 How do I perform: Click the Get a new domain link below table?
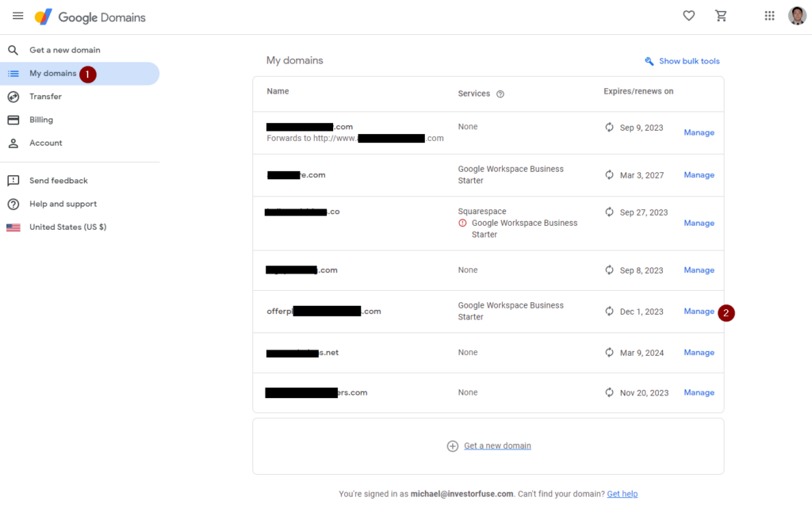click(x=497, y=446)
